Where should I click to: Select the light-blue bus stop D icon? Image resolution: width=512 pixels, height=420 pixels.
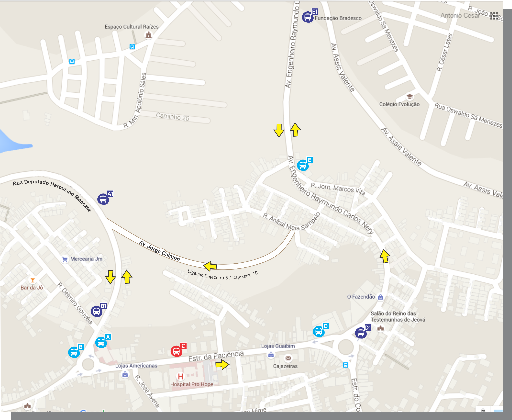(319, 331)
